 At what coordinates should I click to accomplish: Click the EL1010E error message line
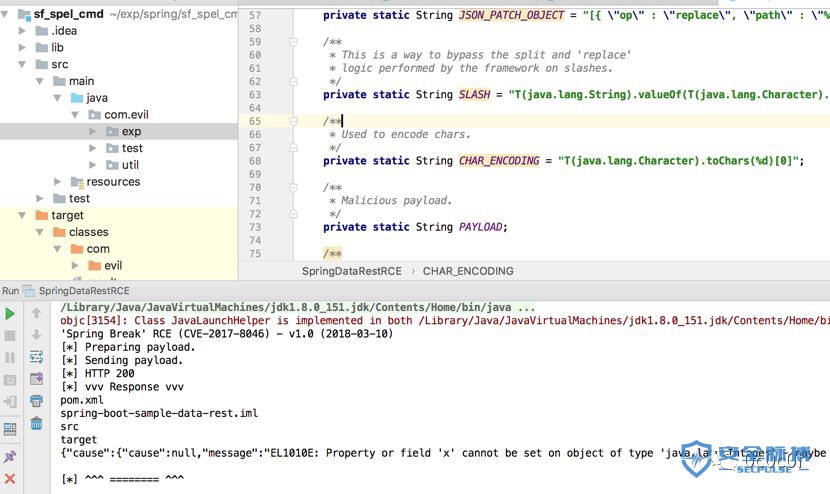(x=445, y=453)
